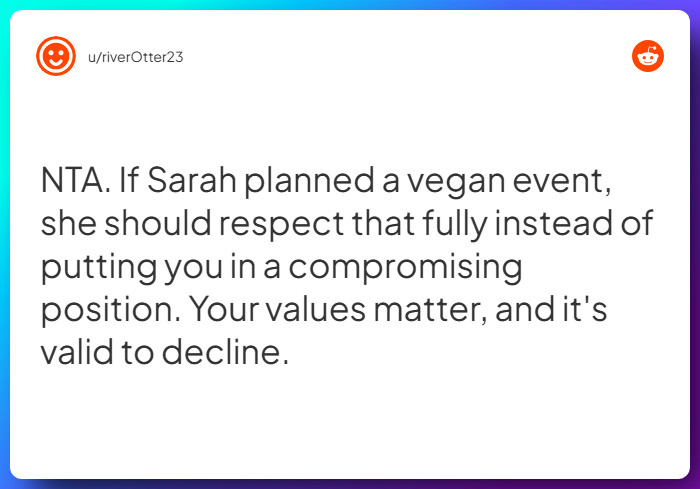
Task: Click the word "NTA" in the comment
Action: tap(71, 180)
